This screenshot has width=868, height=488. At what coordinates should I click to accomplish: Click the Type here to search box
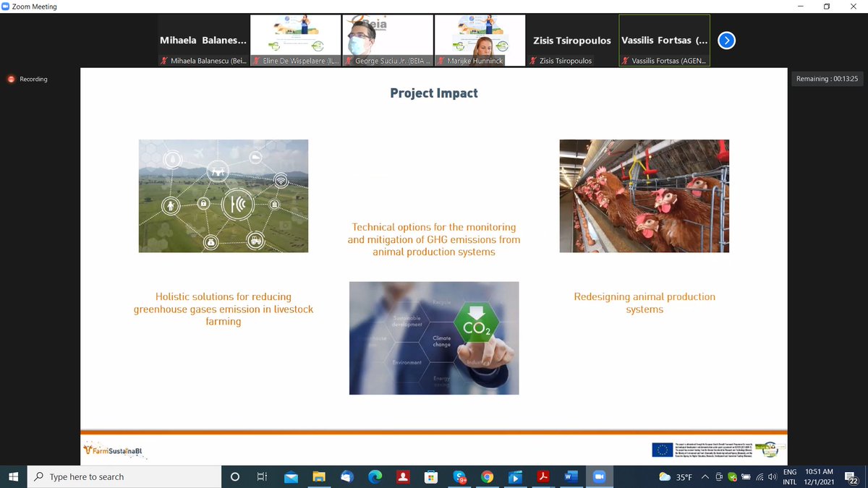coord(123,476)
